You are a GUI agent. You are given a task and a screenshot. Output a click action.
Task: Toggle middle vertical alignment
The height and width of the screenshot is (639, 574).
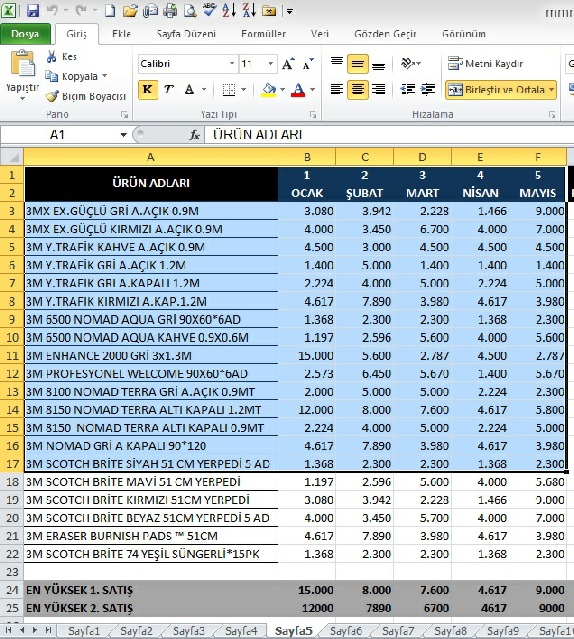pyautogui.click(x=358, y=64)
